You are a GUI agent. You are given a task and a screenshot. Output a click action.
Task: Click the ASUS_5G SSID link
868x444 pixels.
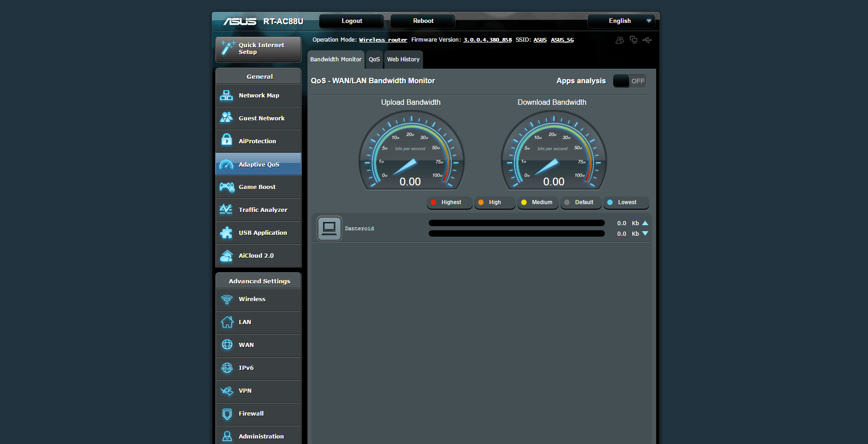click(x=562, y=40)
